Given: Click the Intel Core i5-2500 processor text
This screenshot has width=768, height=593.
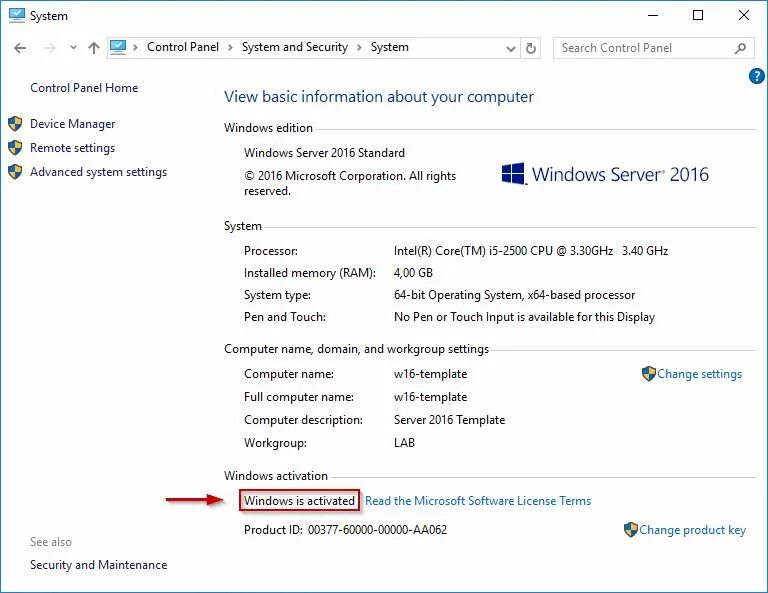Looking at the screenshot, I should click(x=531, y=251).
